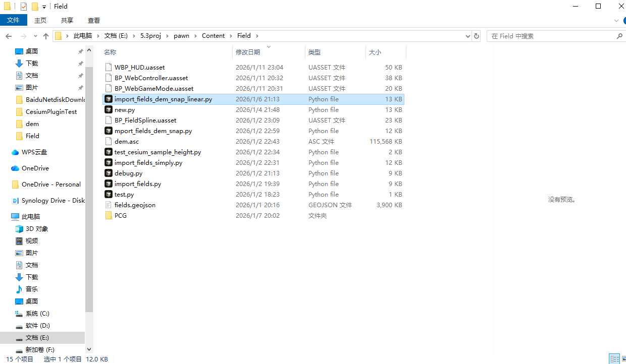Click the Python icon of debug.py
626x364 pixels.
108,173
